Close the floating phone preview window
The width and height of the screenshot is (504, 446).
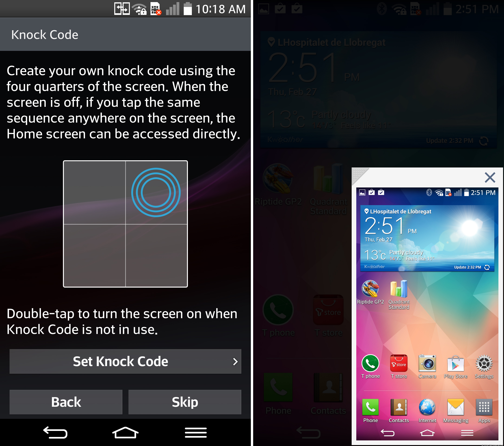(x=490, y=177)
